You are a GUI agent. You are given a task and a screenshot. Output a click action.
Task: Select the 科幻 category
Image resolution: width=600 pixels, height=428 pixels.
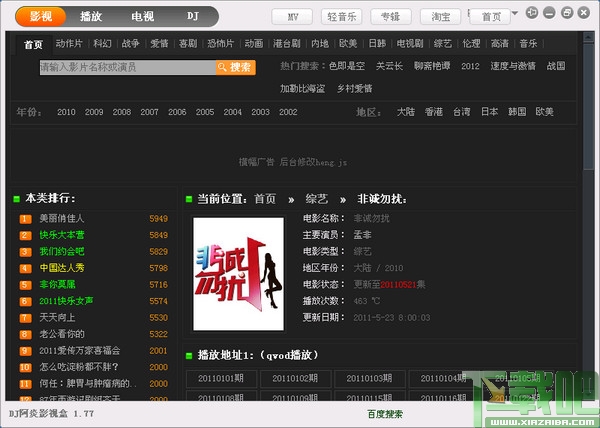pyautogui.click(x=102, y=44)
